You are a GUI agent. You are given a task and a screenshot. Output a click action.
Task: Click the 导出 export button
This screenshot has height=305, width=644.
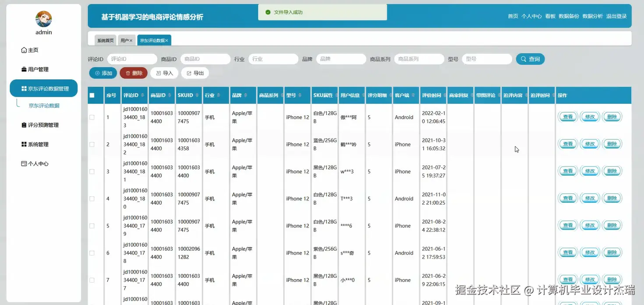(195, 73)
